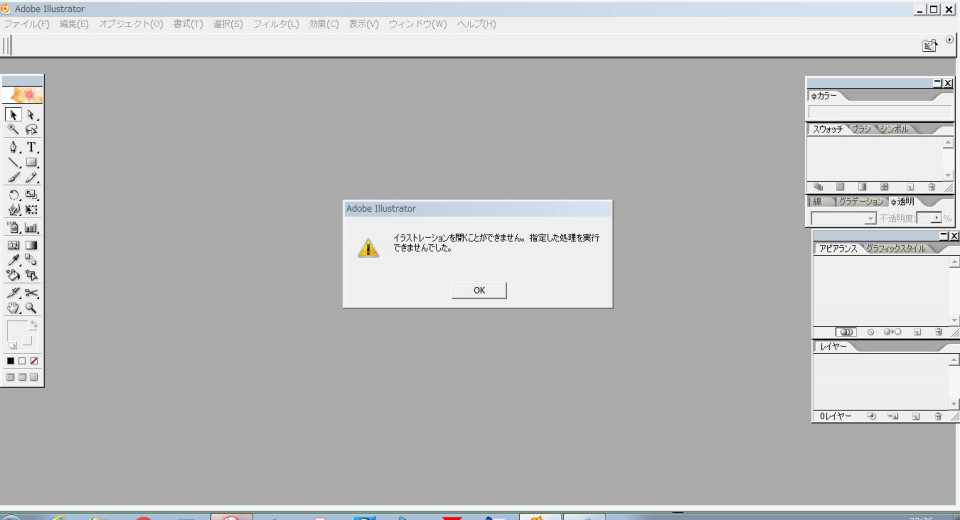Open the ヘルプ(H) menu
The width and height of the screenshot is (960, 520).
476,23
